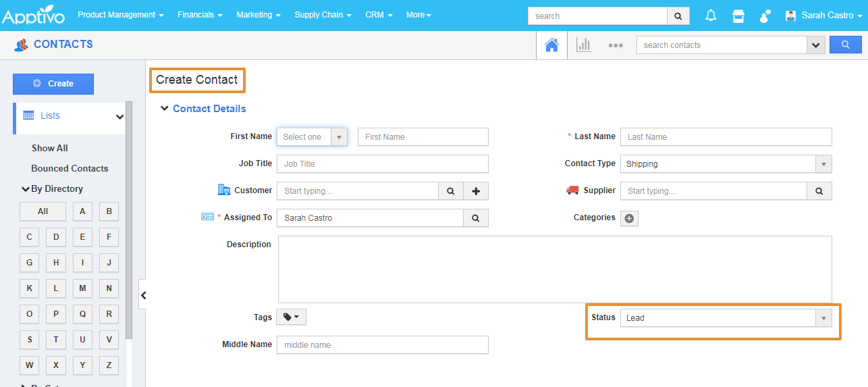Open the Contact Type dropdown

726,164
